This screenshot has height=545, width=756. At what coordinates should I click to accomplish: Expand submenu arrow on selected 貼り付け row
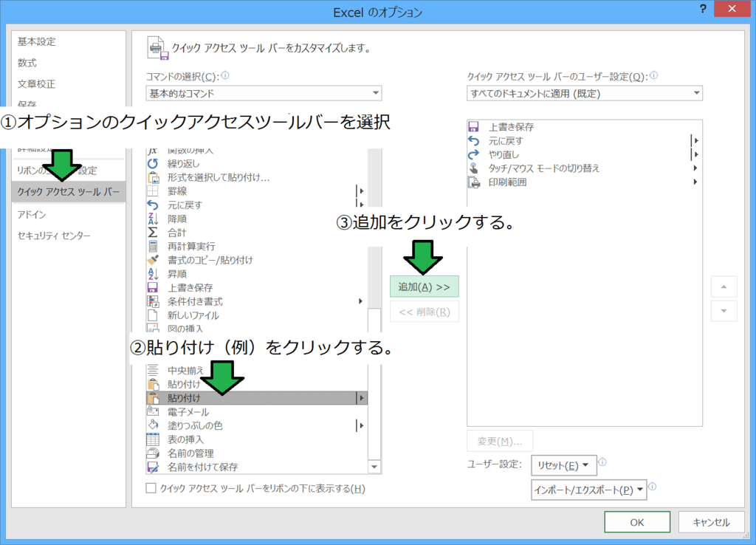pos(361,398)
